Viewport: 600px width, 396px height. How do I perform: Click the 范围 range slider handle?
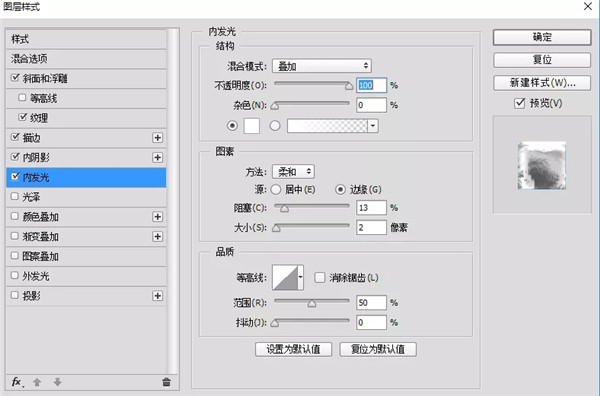[312, 304]
